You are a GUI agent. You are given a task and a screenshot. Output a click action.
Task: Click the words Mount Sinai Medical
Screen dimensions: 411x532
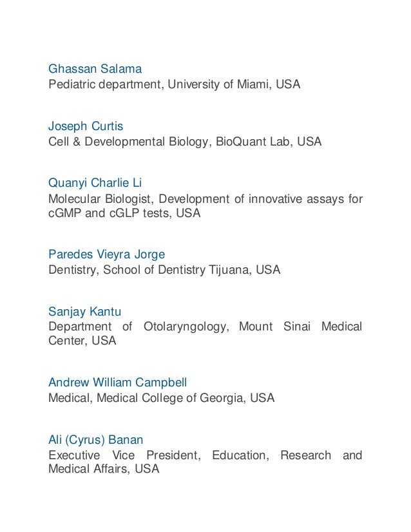[x=301, y=327]
